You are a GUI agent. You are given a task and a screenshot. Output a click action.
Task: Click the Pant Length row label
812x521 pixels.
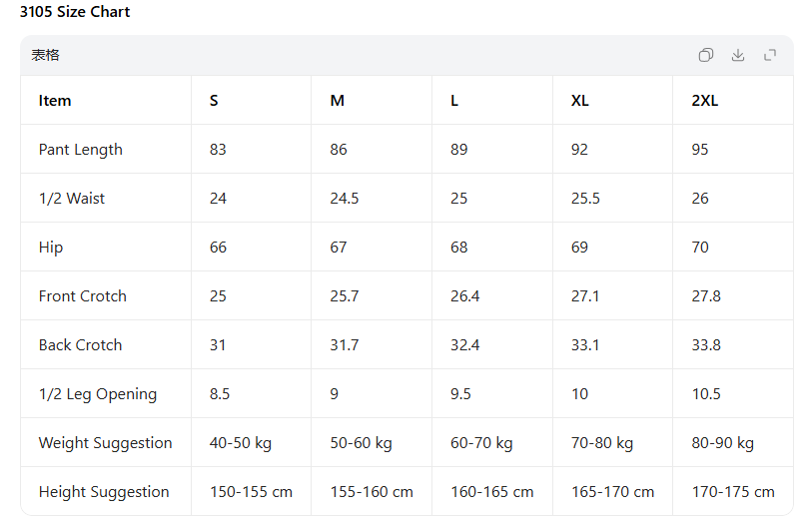81,150
